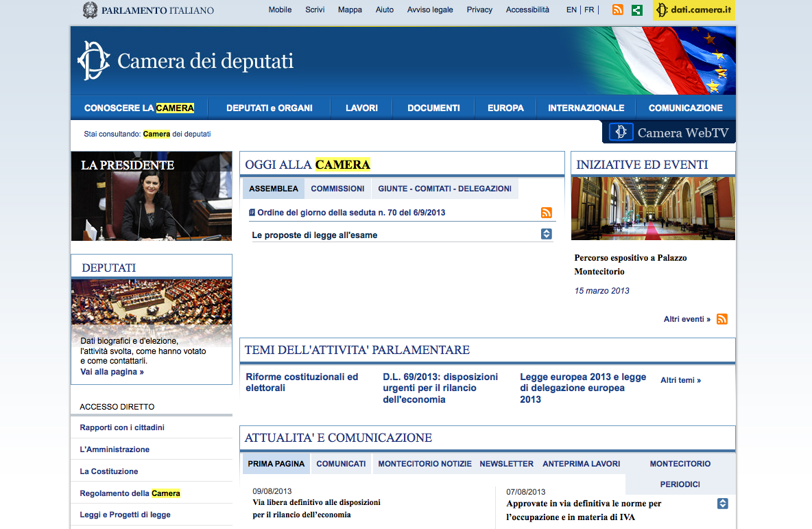Switch to the COMMISSIONI tab
This screenshot has width=812, height=529.
tap(337, 189)
